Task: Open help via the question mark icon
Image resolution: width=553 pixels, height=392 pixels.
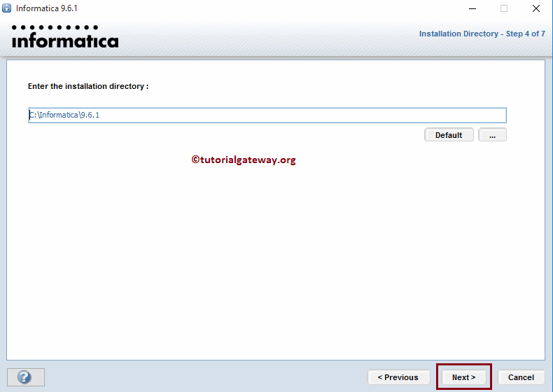Action: point(26,377)
